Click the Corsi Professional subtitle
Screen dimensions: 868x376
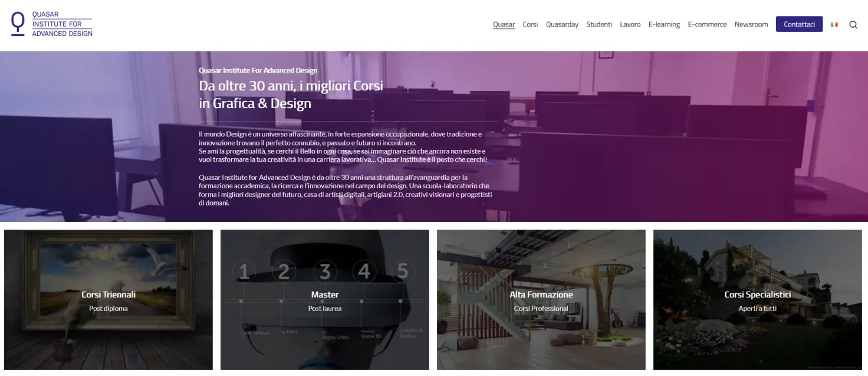(x=541, y=309)
